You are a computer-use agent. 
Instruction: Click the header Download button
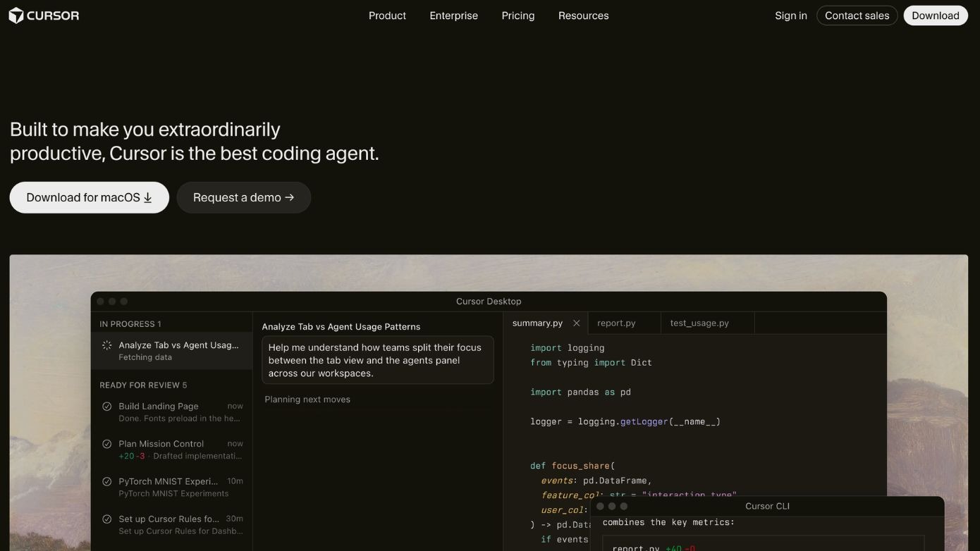tap(936, 16)
